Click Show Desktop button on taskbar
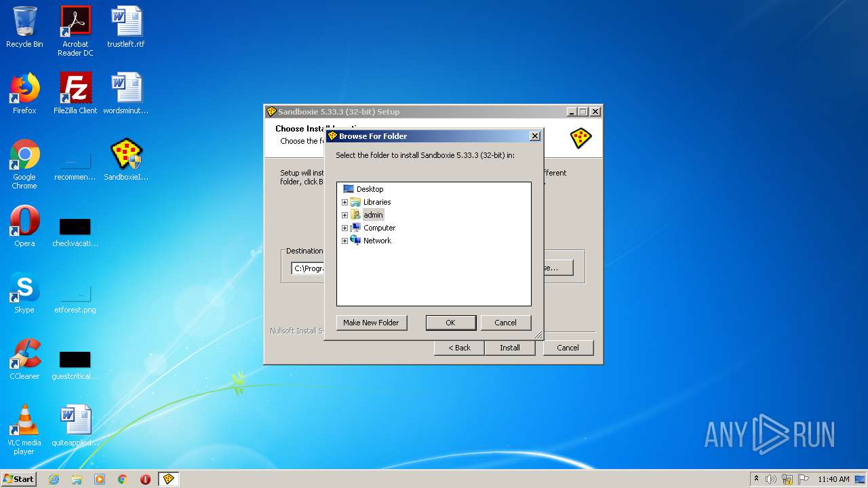This screenshot has width=868, height=488. click(860, 479)
